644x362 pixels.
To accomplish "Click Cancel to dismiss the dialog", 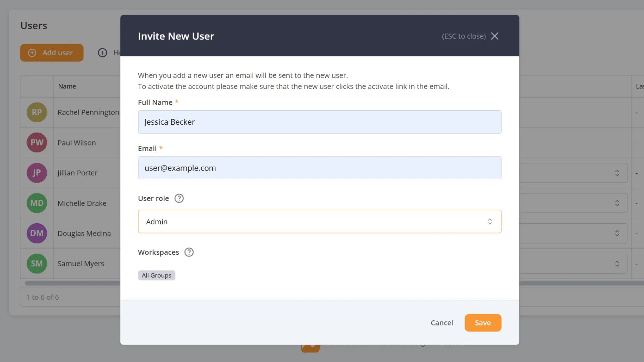I will coord(442,322).
